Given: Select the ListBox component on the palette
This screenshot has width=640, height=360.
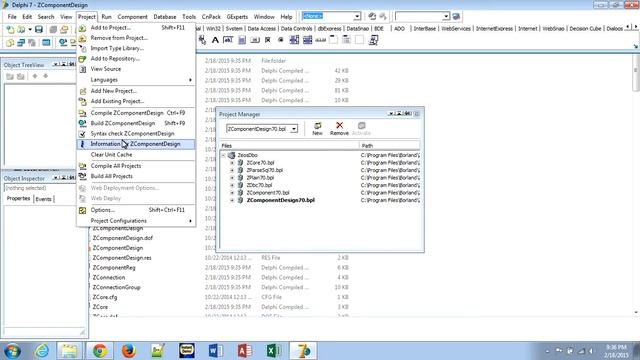Looking at the screenshot, I should pyautogui.click(x=294, y=40).
